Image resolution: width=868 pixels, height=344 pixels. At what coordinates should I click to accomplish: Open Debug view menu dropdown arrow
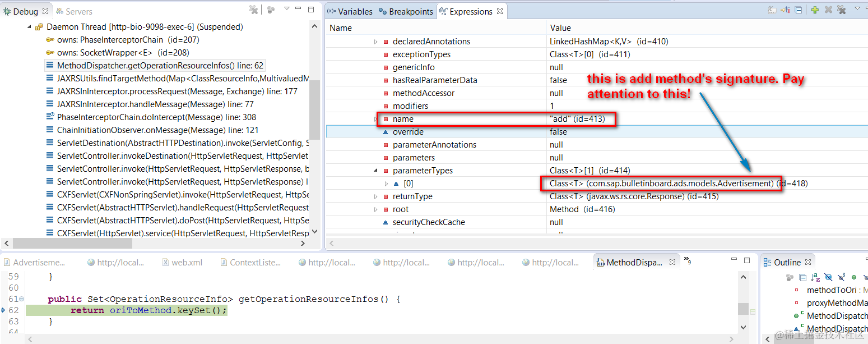click(x=287, y=8)
